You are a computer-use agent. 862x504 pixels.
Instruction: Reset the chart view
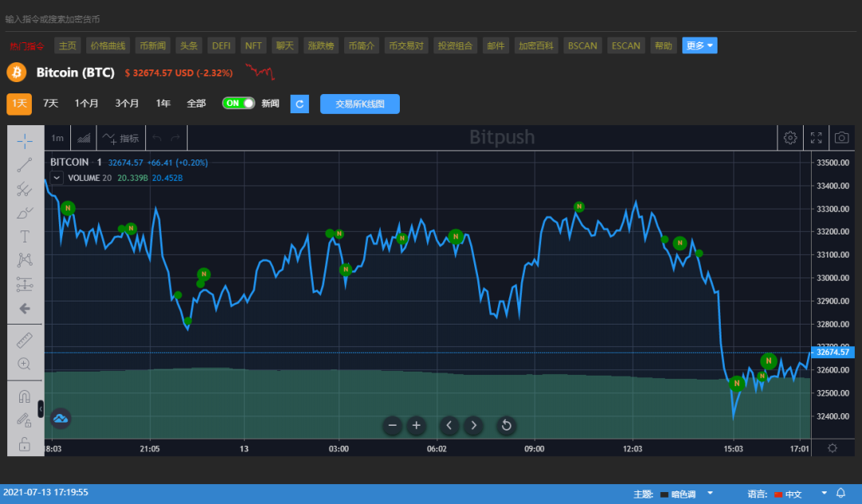pos(506,425)
